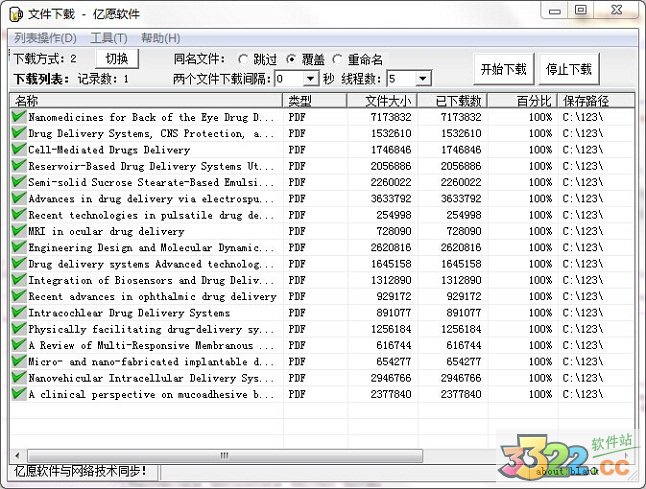Click checkmark icon beside Drug delivery systems Advanced technolog
646x489 pixels.
point(19,263)
